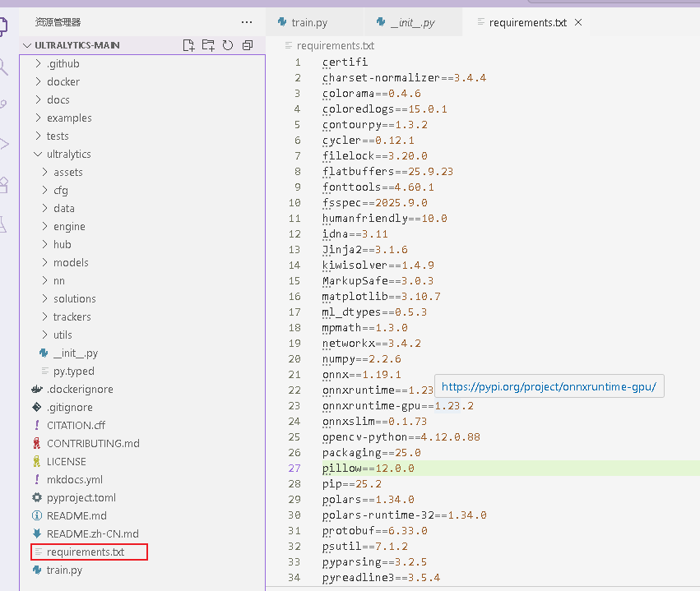
Task: Open Explorer view in activity bar
Action: [x=3, y=27]
